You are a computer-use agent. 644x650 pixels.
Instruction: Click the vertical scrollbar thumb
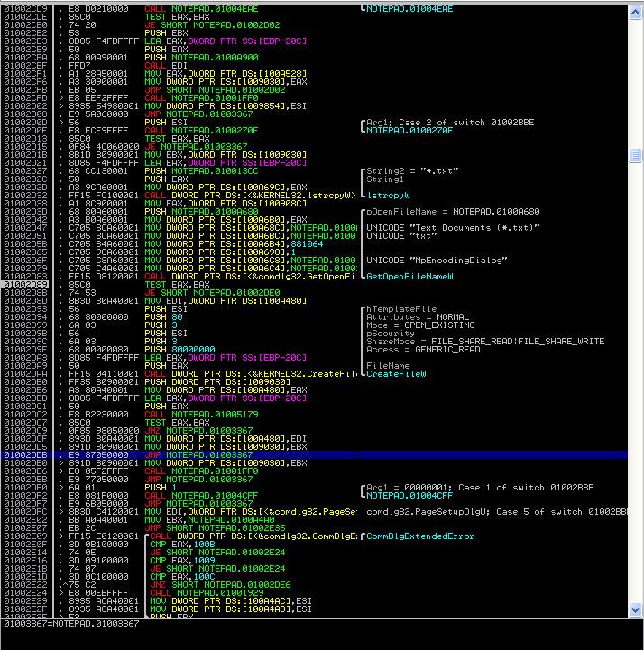tap(635, 155)
